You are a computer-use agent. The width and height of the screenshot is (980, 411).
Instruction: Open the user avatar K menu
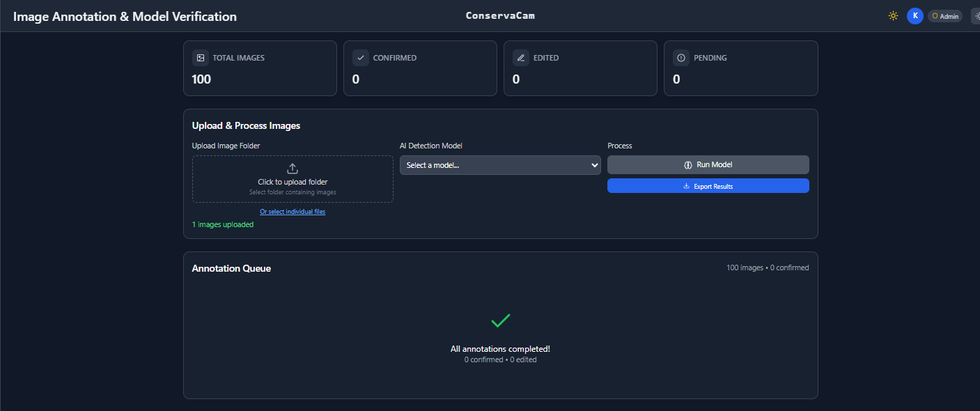[915, 15]
